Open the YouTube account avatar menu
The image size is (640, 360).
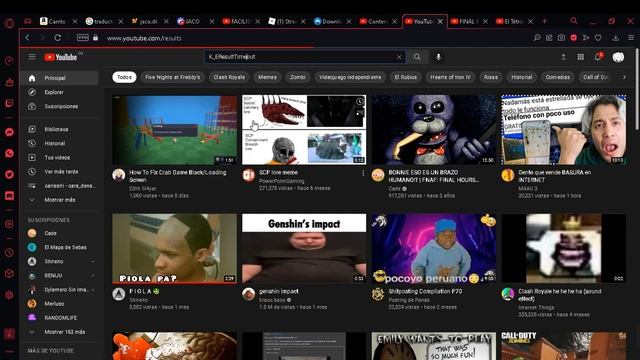point(618,57)
